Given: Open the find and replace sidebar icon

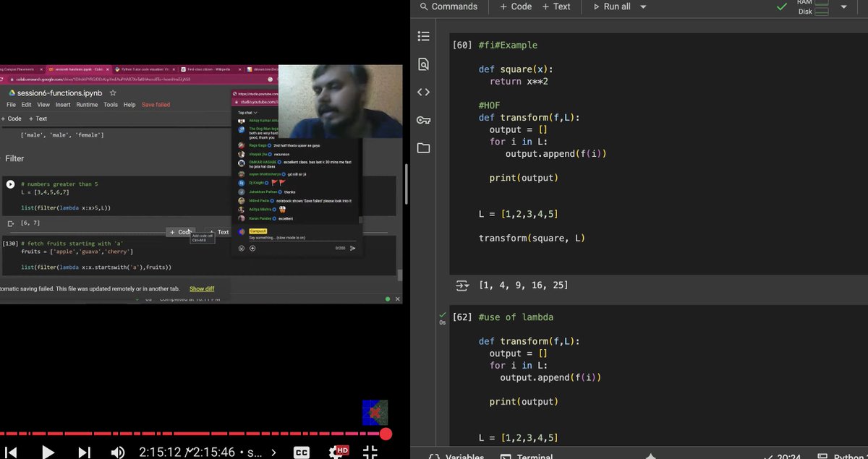Looking at the screenshot, I should [424, 64].
